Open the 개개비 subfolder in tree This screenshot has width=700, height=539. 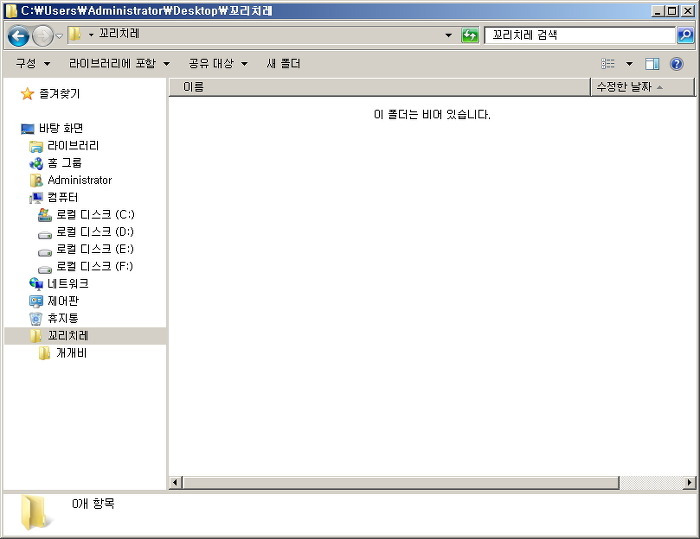click(72, 353)
